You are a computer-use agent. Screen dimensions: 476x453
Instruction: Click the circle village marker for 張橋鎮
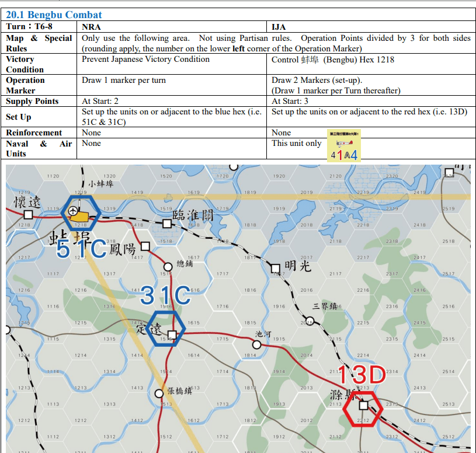(159, 393)
